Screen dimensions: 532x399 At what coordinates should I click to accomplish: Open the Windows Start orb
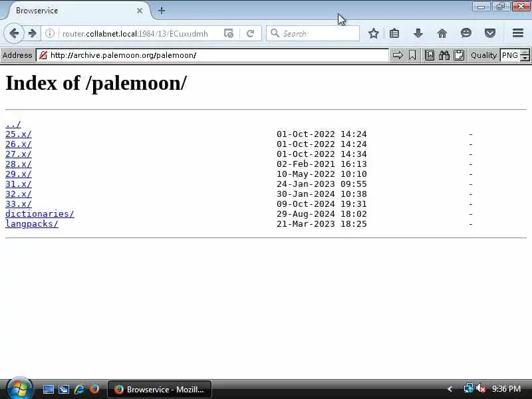point(19,389)
